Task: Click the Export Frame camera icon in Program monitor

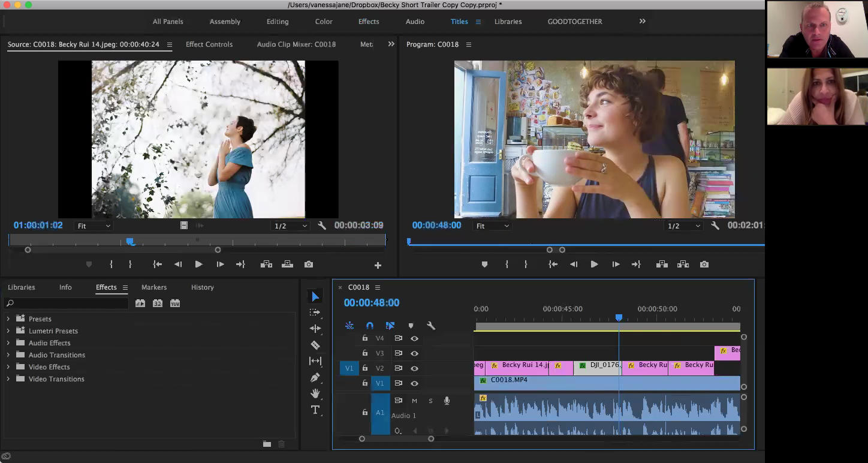Action: click(704, 264)
